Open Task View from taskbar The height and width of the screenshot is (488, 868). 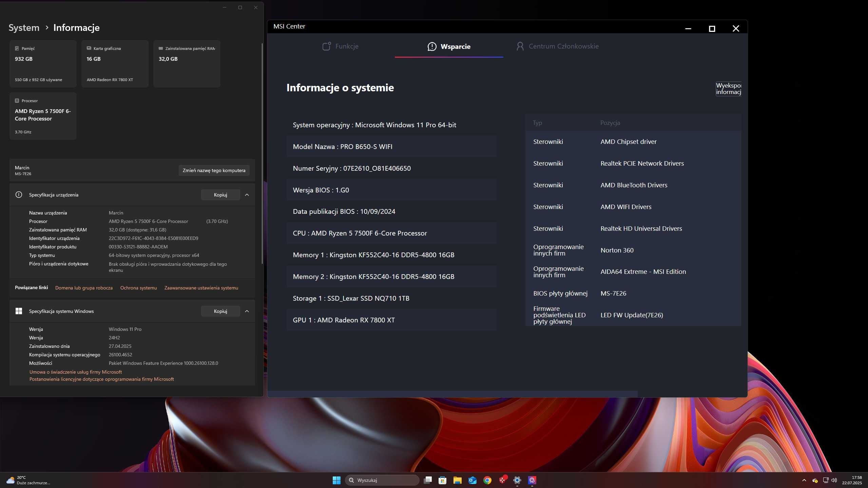428,480
